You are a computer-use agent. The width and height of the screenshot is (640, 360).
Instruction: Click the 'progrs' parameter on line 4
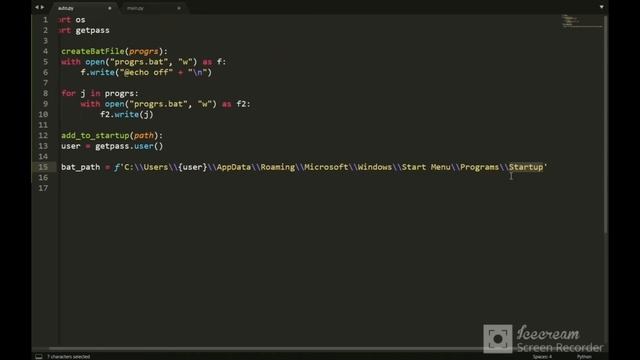pyautogui.click(x=144, y=51)
